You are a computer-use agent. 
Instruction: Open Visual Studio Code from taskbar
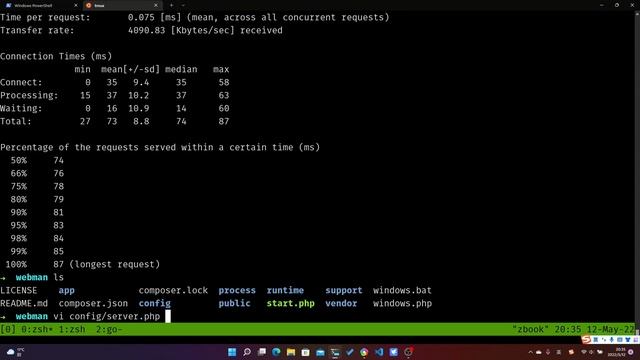379,352
